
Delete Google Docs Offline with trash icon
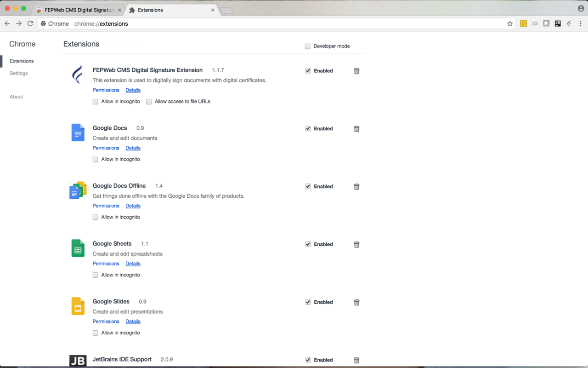click(x=356, y=187)
